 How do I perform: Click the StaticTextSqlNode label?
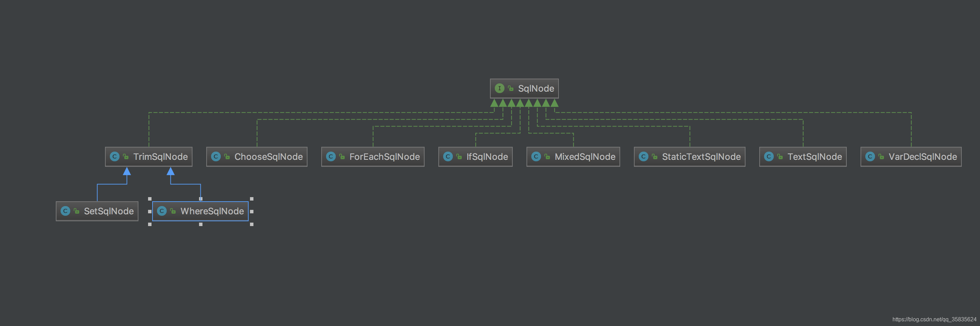[701, 156]
